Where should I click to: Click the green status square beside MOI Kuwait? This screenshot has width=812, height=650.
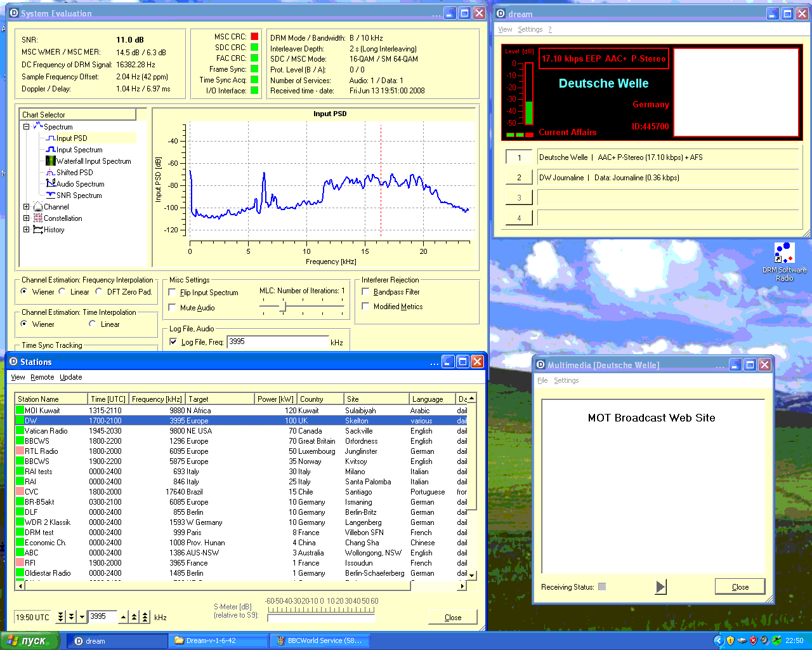point(20,410)
